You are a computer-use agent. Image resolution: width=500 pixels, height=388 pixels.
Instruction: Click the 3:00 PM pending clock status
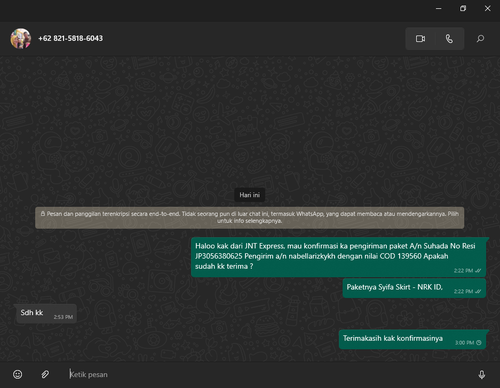[x=479, y=343]
